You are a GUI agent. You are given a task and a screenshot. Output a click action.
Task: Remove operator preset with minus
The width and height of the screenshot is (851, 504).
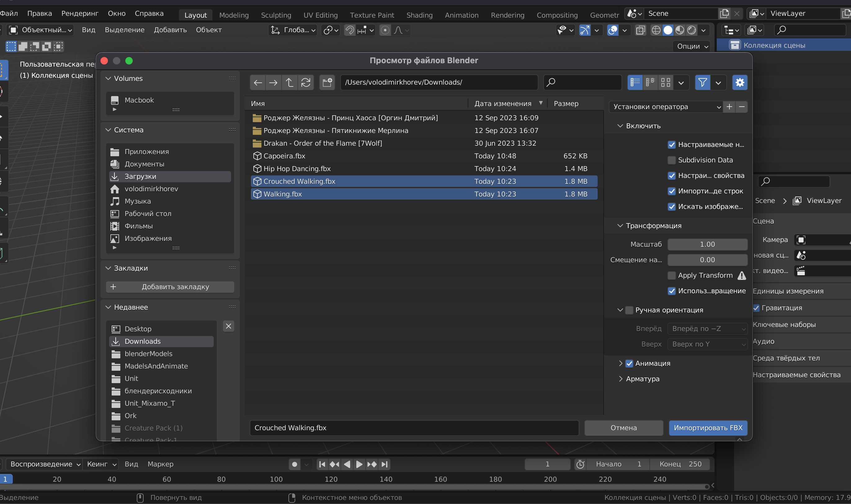pyautogui.click(x=742, y=107)
